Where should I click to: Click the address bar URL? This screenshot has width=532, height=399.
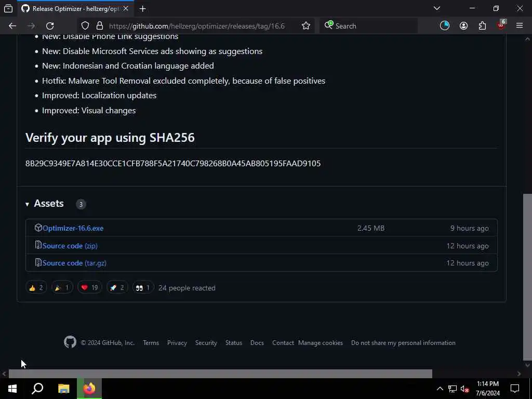(x=197, y=26)
